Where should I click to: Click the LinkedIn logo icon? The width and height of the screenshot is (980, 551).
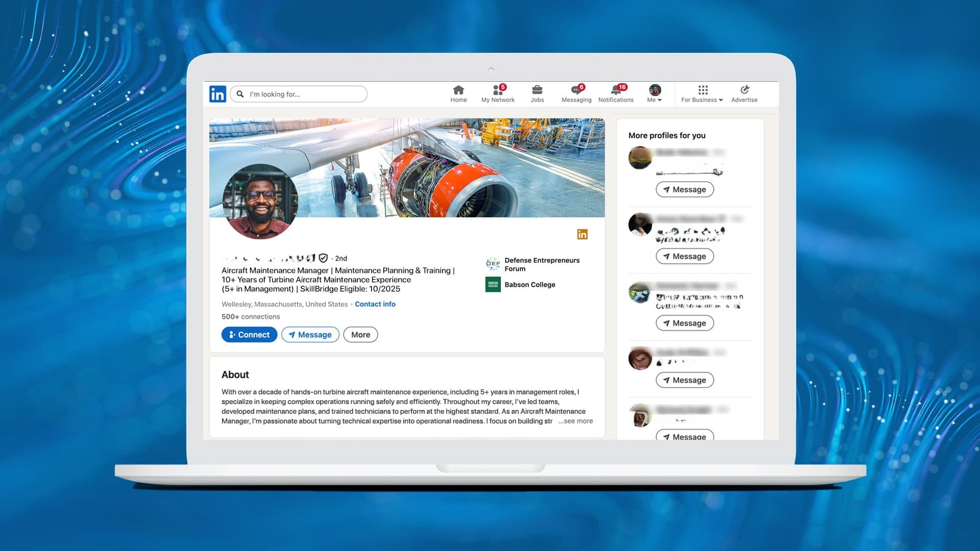[x=217, y=94]
